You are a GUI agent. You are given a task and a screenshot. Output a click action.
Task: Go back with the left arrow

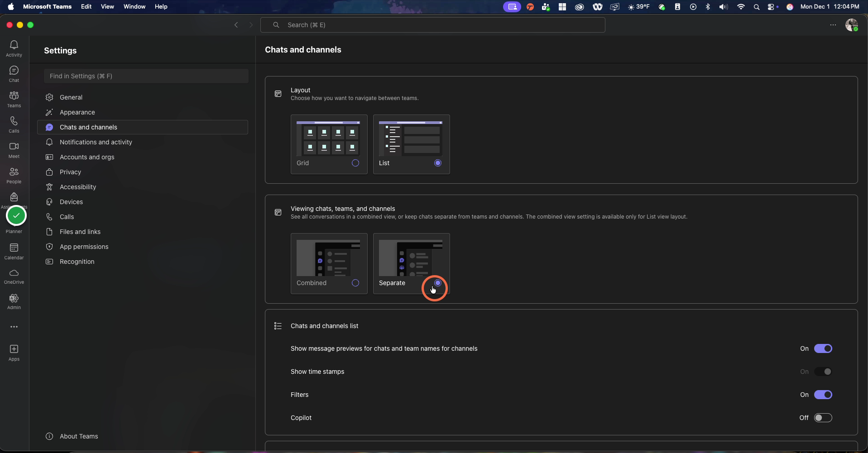coord(236,25)
